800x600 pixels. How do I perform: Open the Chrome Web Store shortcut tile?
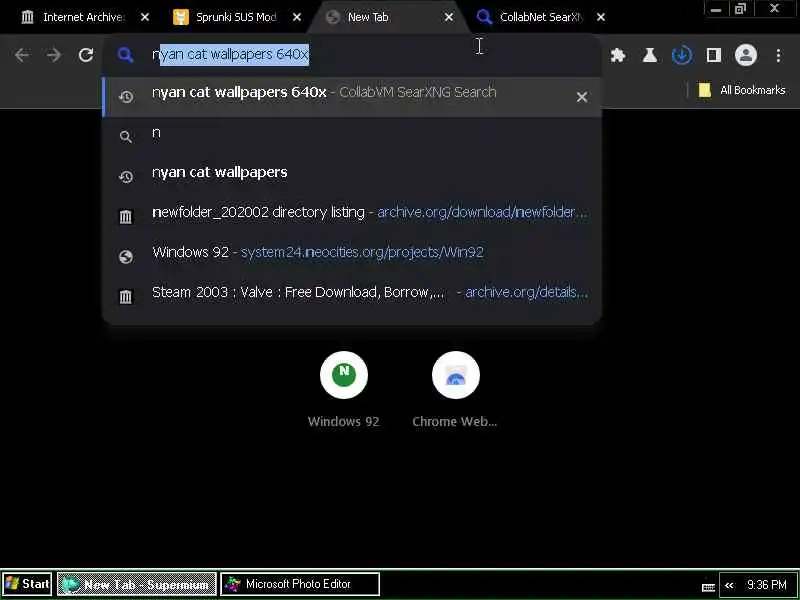pos(455,390)
